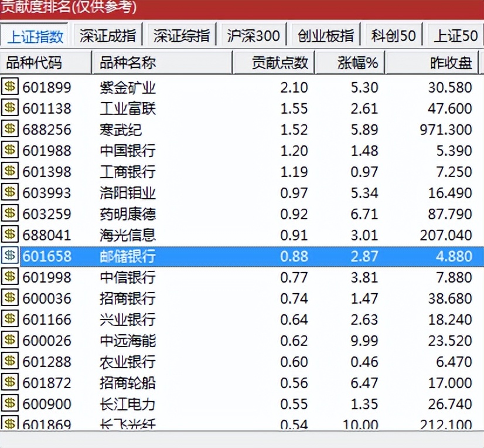This screenshot has height=448, width=484.
Task: Click the dollar icon beside 601138
Action: coord(9,107)
